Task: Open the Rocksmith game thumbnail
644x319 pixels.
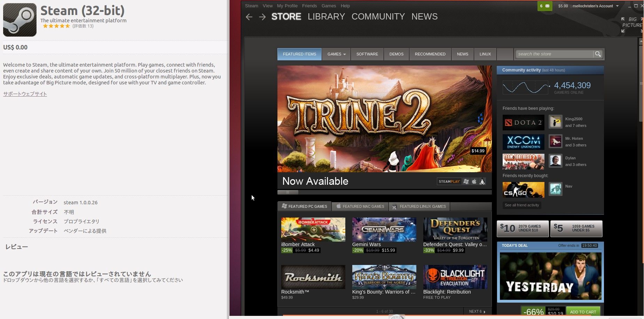Action: coord(313,277)
